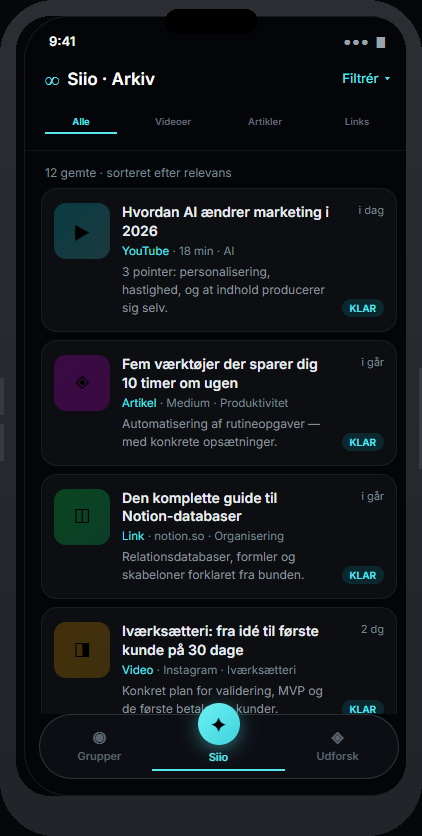Open the Den komplette guide til Notion-databaser title
Viewport: 422px width, 836px height.
pos(199,507)
